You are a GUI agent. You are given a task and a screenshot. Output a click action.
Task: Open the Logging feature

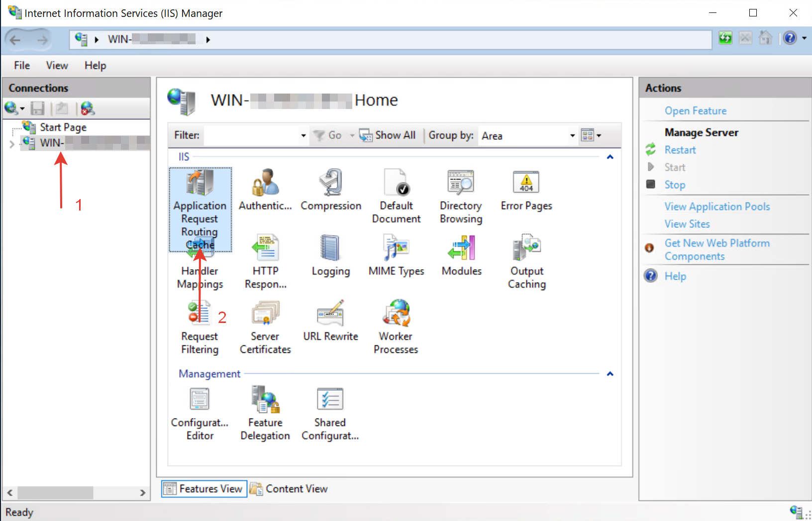331,255
